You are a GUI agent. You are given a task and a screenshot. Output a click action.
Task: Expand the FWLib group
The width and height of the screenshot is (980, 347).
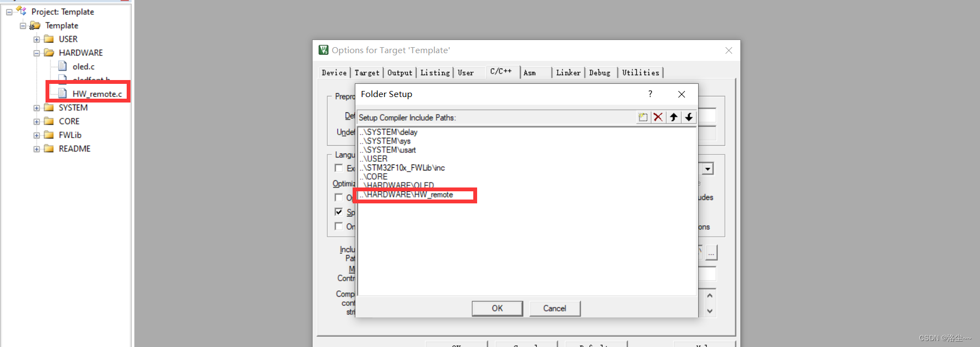tap(37, 135)
